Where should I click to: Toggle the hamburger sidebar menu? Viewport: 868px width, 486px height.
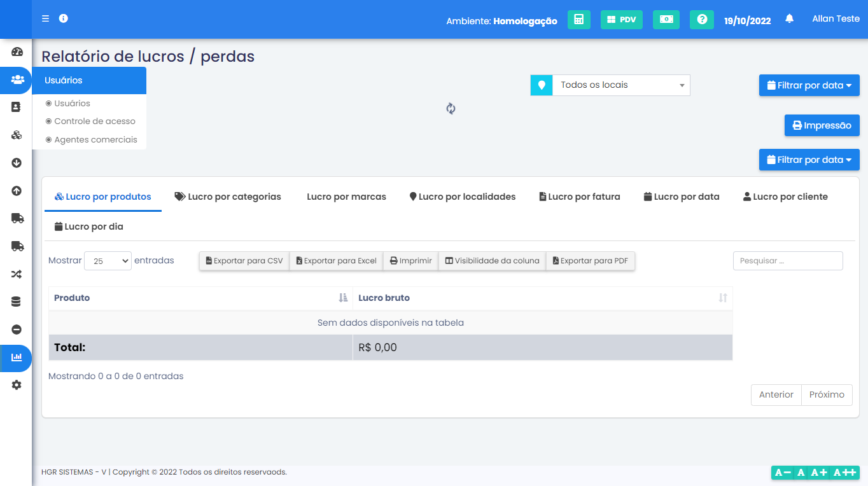click(45, 18)
